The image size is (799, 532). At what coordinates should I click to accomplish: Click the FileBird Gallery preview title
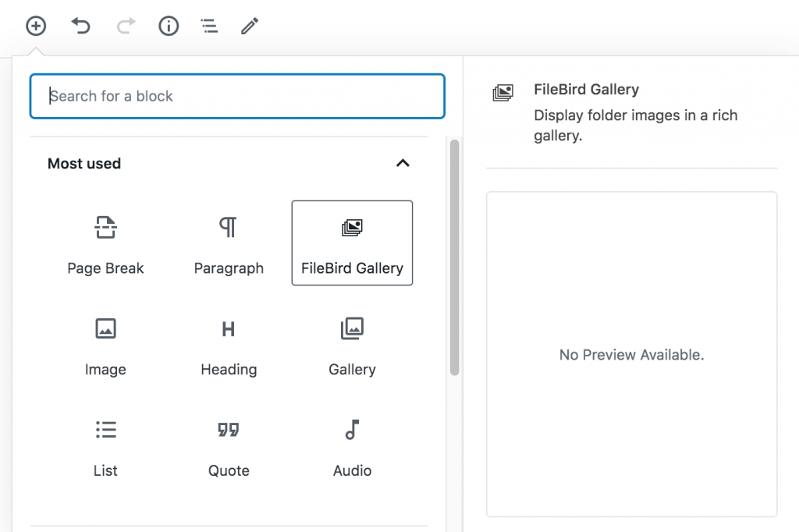tap(586, 90)
